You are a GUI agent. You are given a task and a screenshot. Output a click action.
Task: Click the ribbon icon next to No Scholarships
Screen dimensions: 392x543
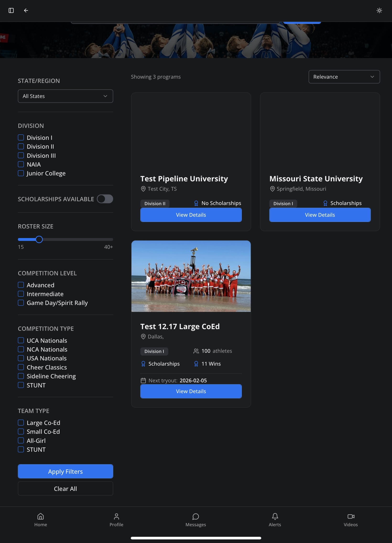(196, 203)
